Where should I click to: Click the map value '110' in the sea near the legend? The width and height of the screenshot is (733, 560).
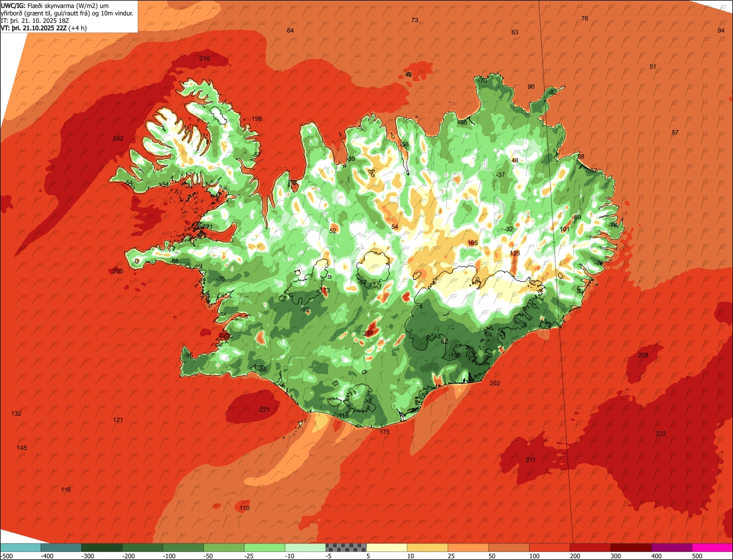(245, 508)
